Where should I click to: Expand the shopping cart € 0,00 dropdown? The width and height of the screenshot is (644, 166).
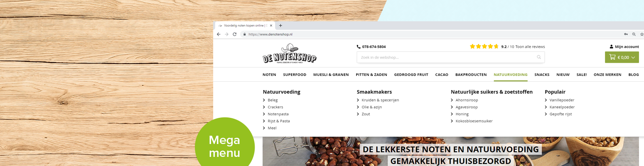point(622,57)
